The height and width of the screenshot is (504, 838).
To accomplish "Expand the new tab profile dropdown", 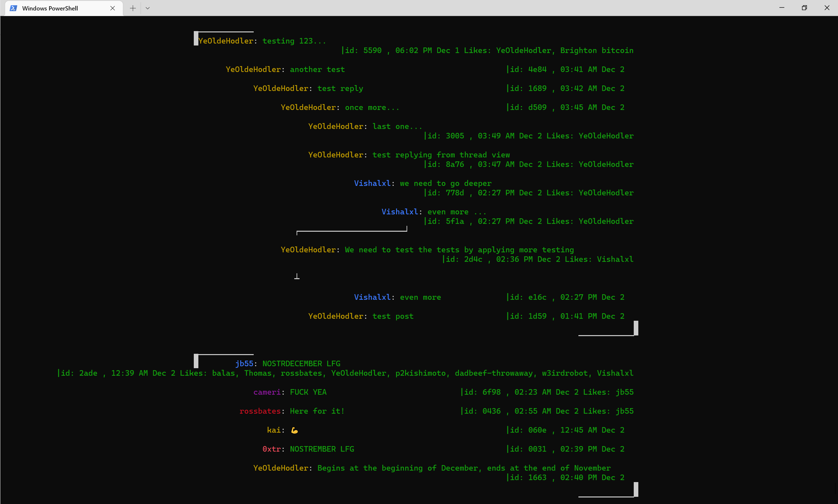I will tap(147, 8).
